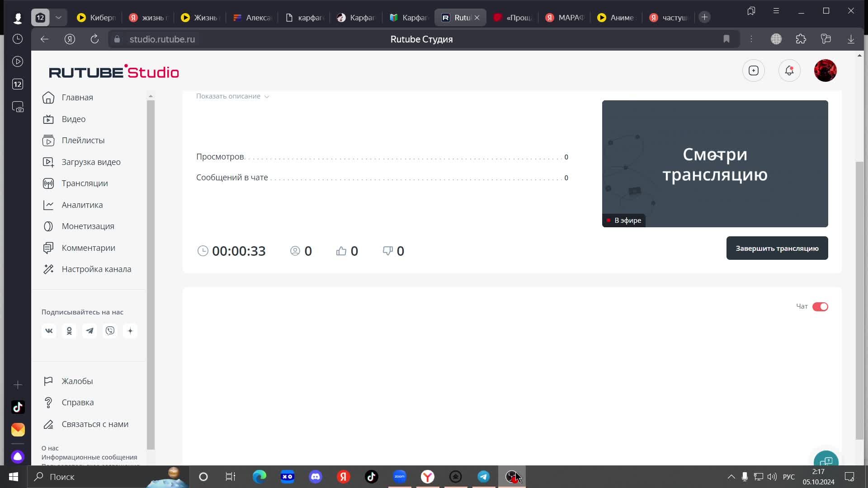Switch to the МАРАФ browser tab
This screenshot has height=488, width=868.
tap(564, 18)
